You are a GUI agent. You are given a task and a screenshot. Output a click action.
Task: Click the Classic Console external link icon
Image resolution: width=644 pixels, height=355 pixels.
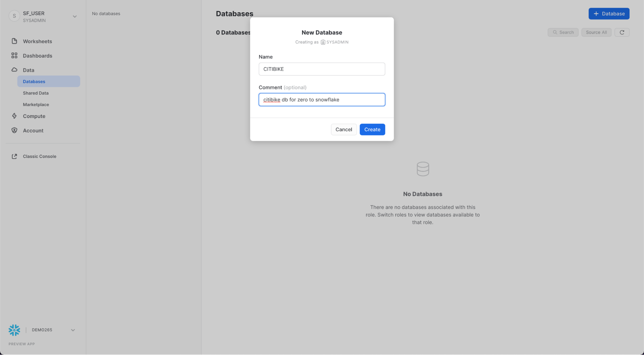pyautogui.click(x=14, y=156)
